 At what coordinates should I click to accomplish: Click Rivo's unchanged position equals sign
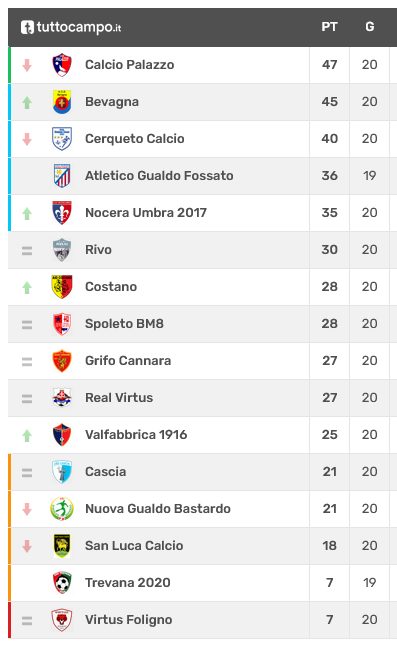pos(27,250)
